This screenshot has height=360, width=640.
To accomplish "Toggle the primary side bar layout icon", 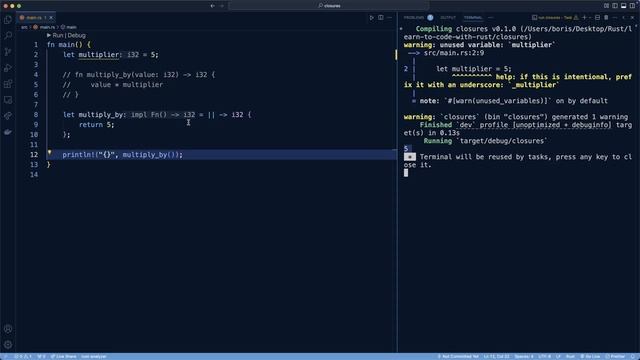I will 615,6.
